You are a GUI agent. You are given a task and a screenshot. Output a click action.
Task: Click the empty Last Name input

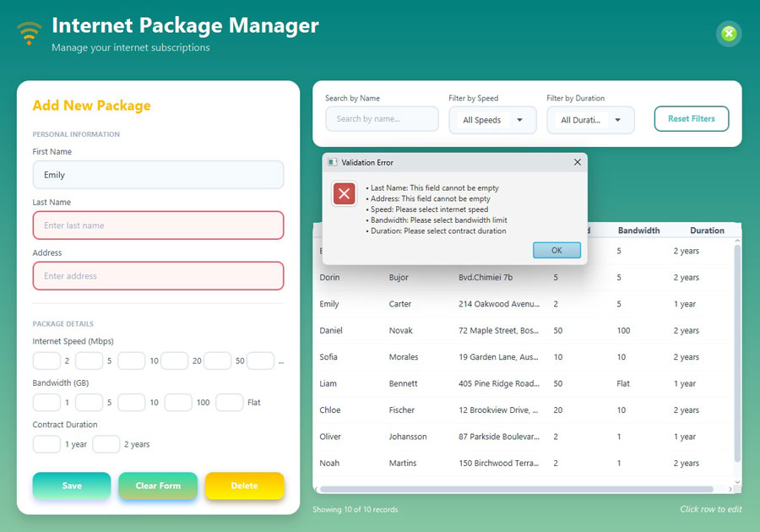[158, 225]
